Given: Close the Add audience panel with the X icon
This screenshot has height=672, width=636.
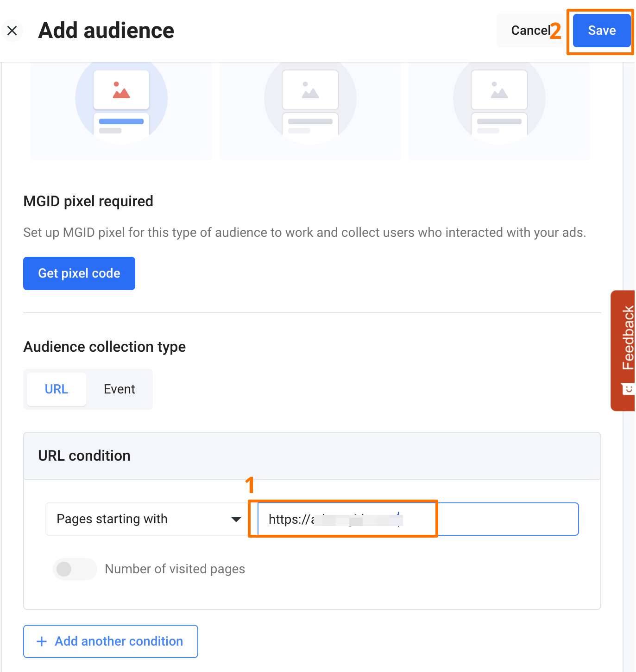Looking at the screenshot, I should coord(13,31).
